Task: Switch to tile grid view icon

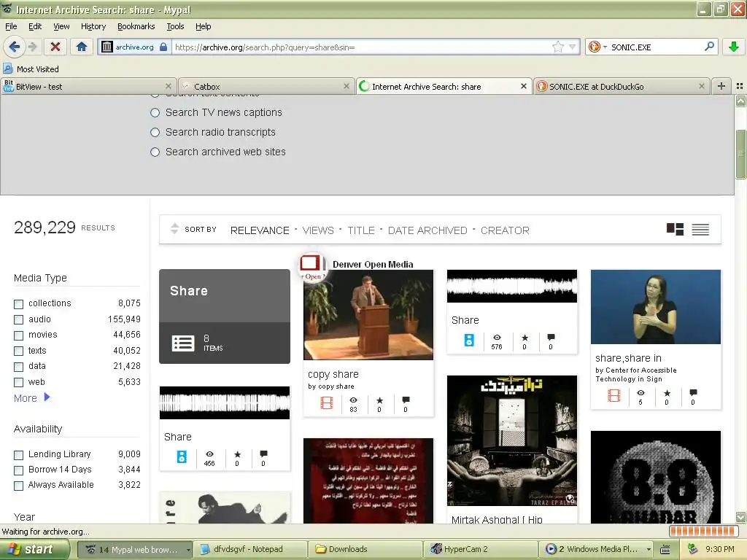Action: tap(675, 230)
